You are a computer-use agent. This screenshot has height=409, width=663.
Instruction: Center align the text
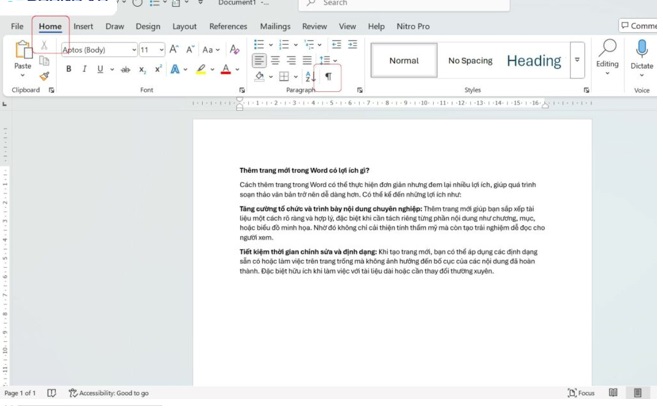pos(275,60)
